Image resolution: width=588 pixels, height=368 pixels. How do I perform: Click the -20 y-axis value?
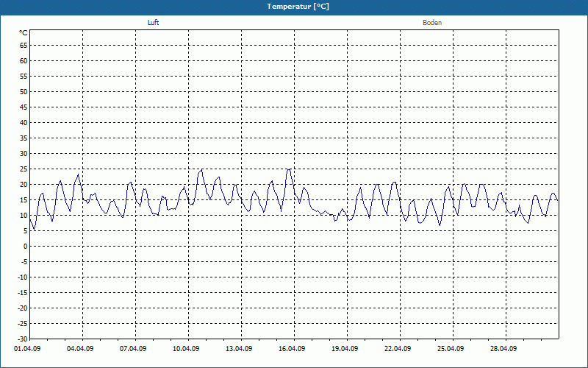pyautogui.click(x=23, y=308)
